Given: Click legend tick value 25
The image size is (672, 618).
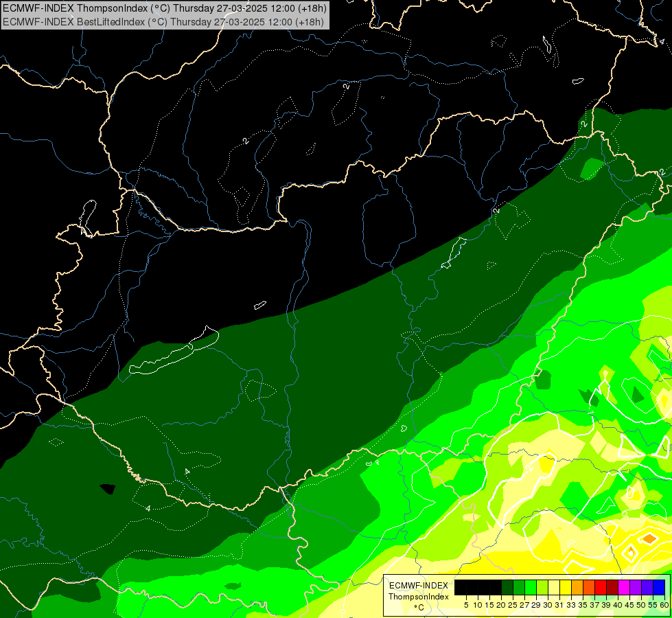Looking at the screenshot, I should tap(513, 605).
